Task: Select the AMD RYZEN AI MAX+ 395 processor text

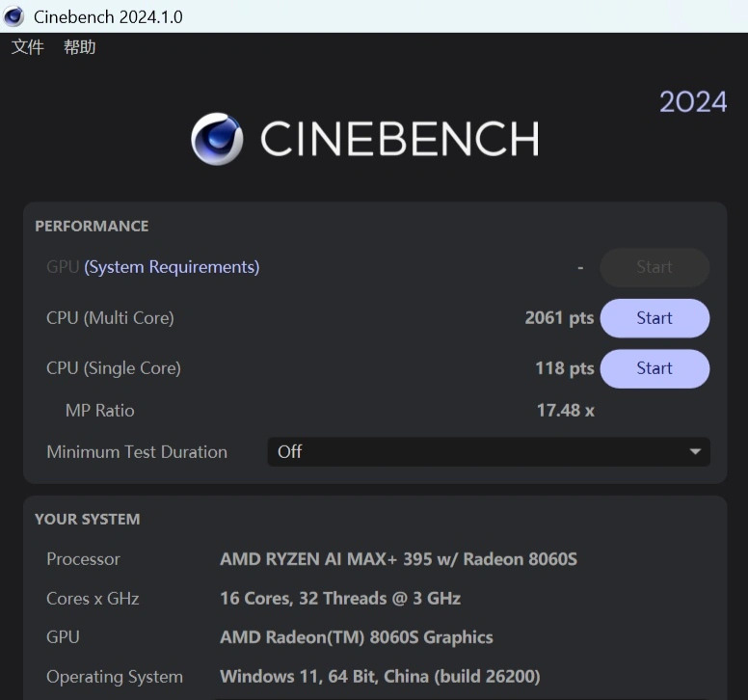Action: pos(398,559)
